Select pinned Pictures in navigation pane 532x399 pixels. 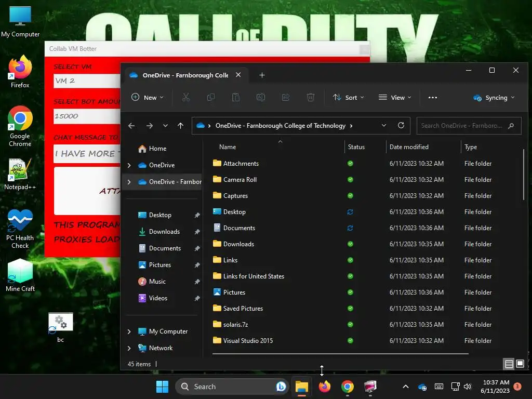coord(155,265)
